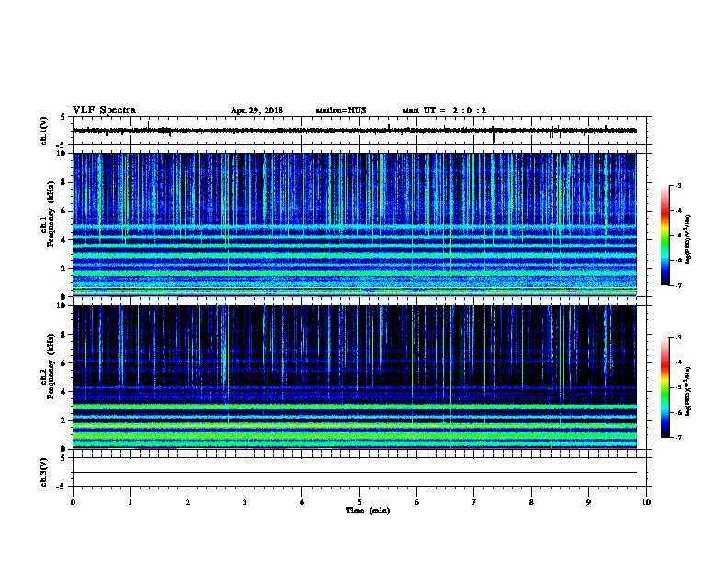Click inside the ch.1 spectrogram panel
This screenshot has height=563, width=728.
[x=355, y=224]
